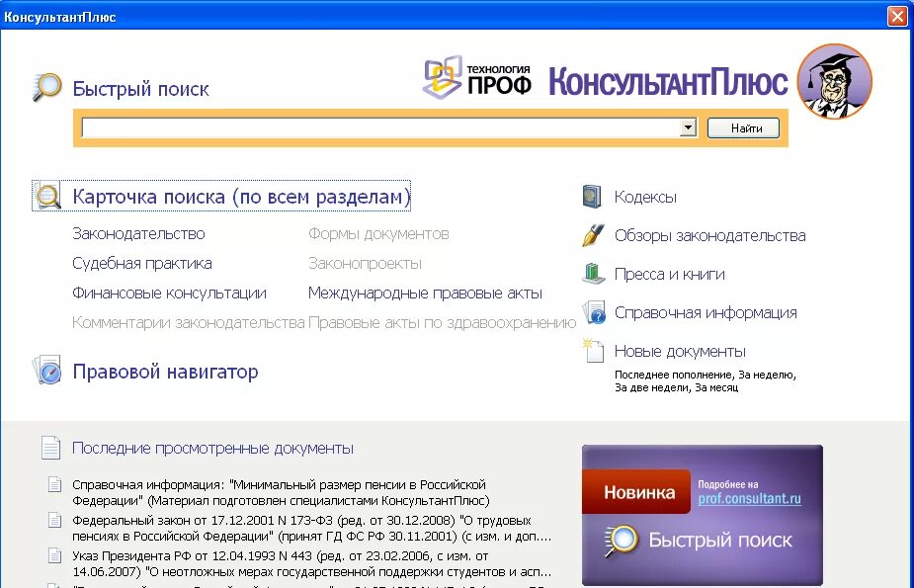The image size is (914, 588).
Task: Click the Технология ПРОФ logo
Action: pos(477,78)
